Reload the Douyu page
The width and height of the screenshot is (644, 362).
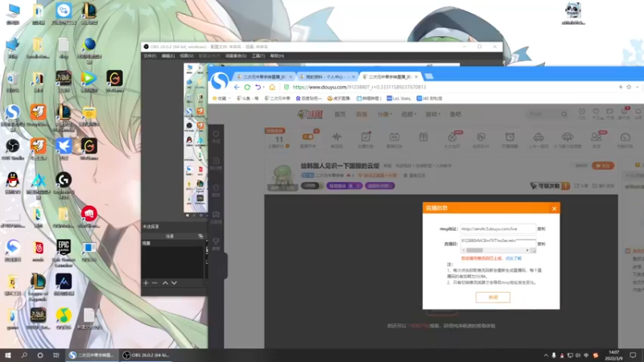(247, 87)
